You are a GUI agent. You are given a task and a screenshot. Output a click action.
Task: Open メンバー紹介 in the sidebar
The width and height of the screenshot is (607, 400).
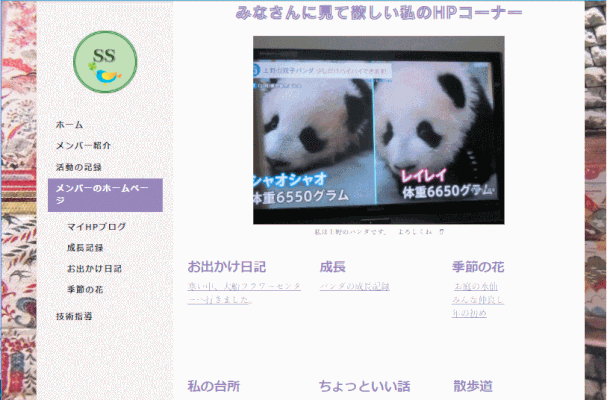83,146
